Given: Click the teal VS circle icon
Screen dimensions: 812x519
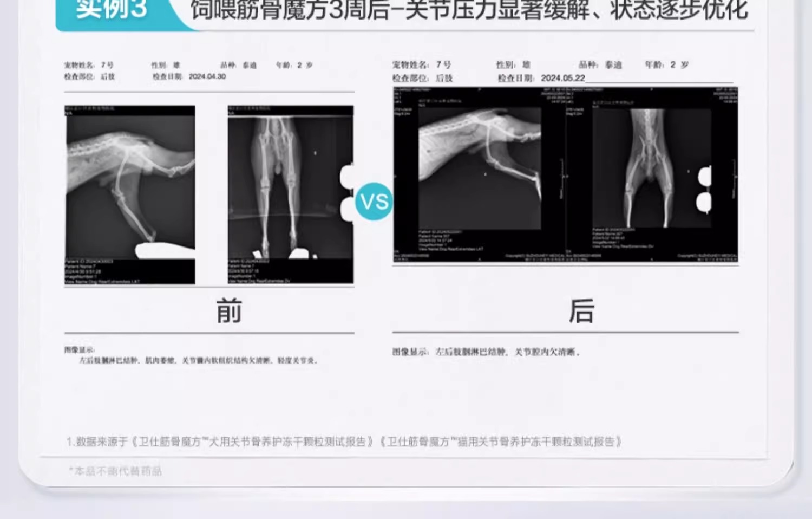Looking at the screenshot, I should 374,202.
